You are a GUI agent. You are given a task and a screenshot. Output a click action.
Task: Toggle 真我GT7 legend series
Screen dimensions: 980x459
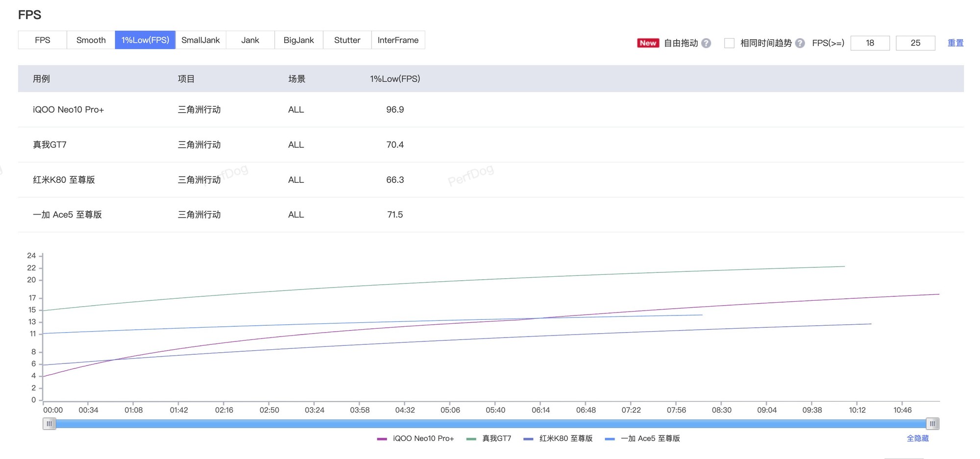pos(489,438)
